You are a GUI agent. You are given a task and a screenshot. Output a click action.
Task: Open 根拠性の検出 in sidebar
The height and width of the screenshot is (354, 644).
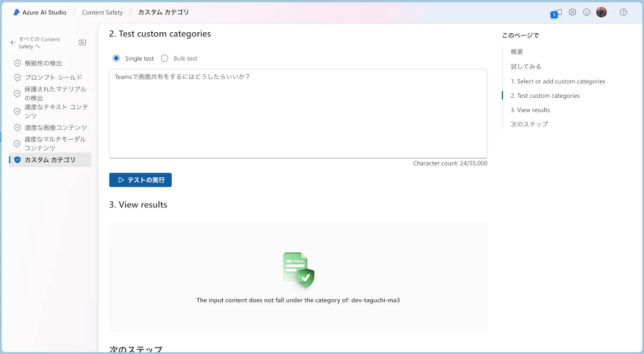click(43, 63)
